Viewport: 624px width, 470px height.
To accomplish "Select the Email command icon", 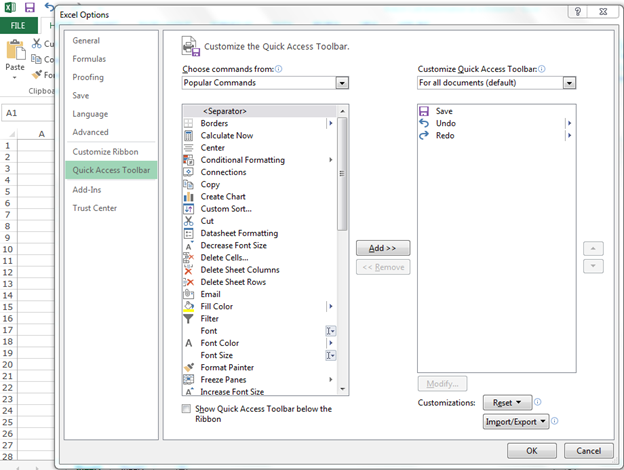I will coord(188,294).
